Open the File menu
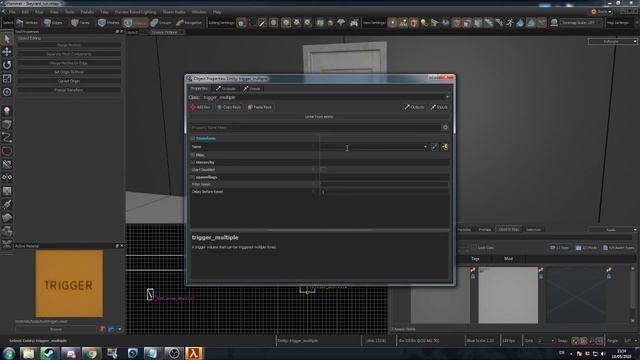This screenshot has width=640, height=360. [x=12, y=12]
